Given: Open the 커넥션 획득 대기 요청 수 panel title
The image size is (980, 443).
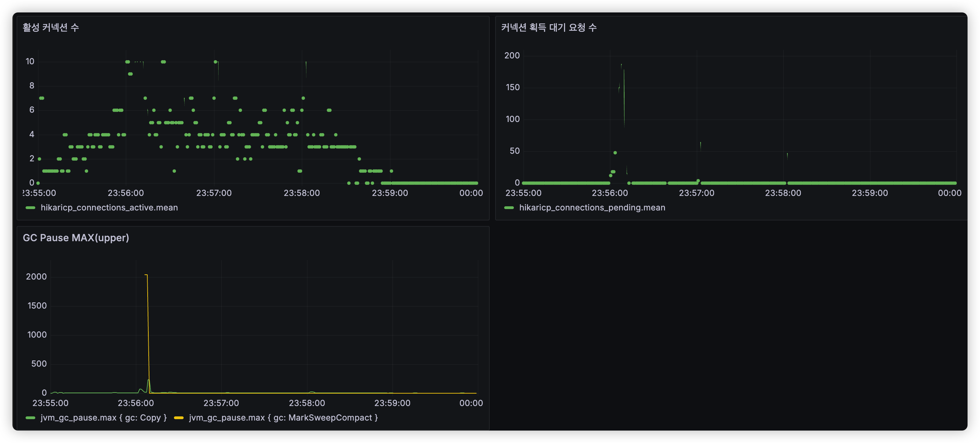Looking at the screenshot, I should (x=548, y=27).
